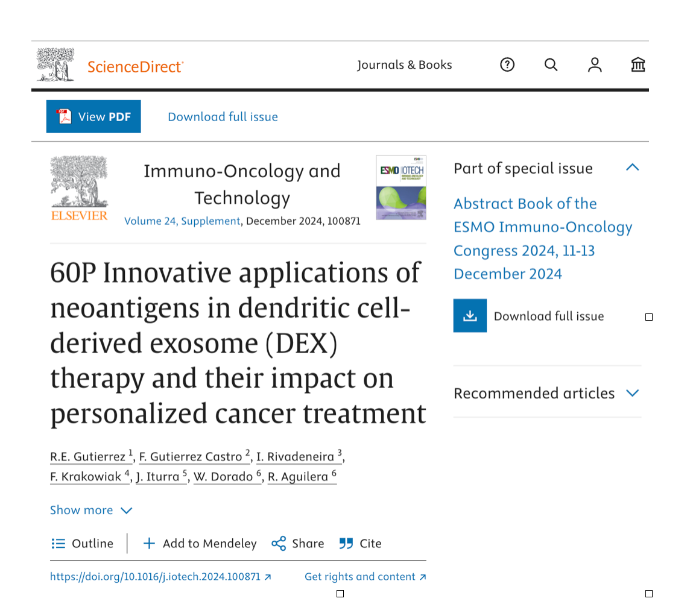690x616 pixels.
Task: Click the help question mark icon
Action: [507, 64]
